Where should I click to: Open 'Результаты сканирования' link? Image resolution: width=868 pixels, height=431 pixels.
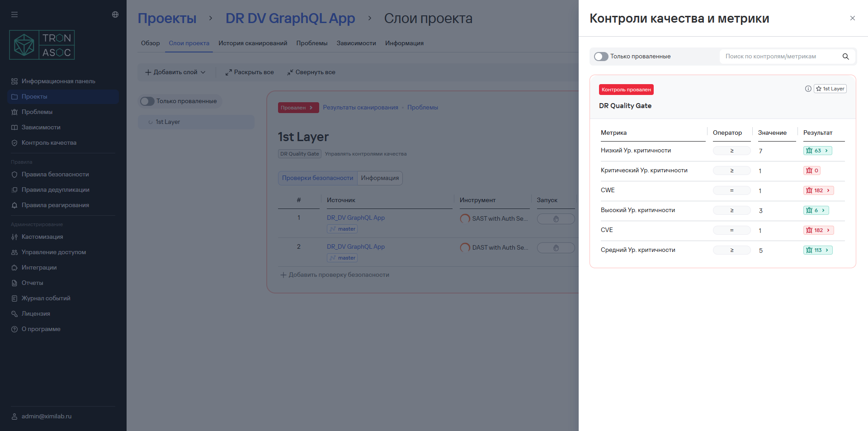point(360,108)
